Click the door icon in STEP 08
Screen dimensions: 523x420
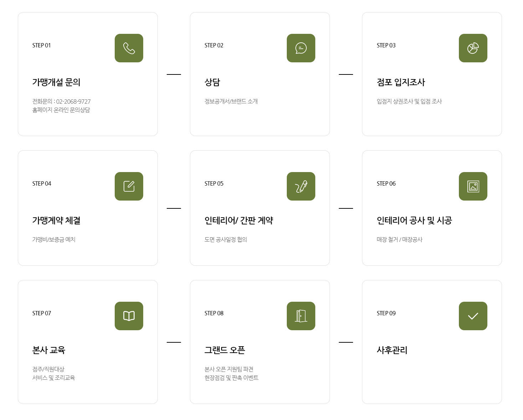pos(301,316)
